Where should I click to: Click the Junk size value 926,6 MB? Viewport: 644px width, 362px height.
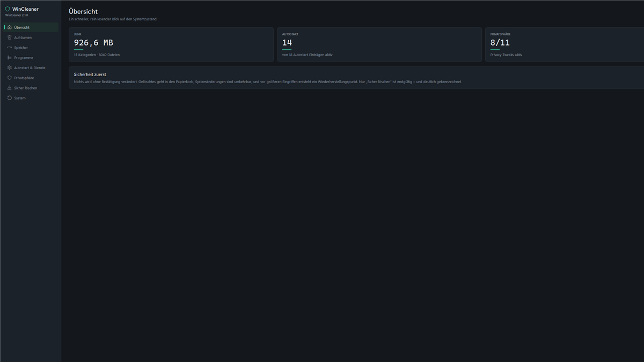(93, 42)
